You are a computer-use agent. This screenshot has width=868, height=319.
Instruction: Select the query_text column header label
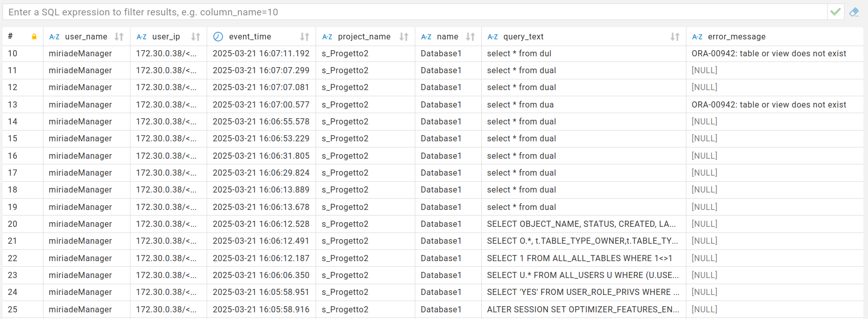pos(523,37)
